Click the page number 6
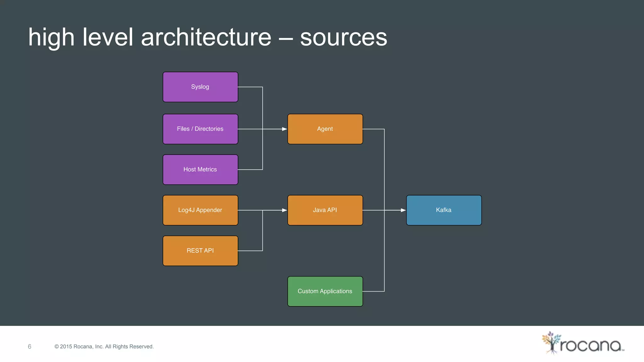This screenshot has width=644, height=362. point(30,347)
